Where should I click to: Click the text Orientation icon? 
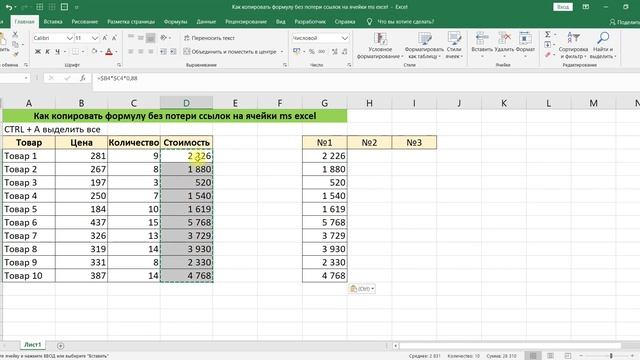coord(163,38)
